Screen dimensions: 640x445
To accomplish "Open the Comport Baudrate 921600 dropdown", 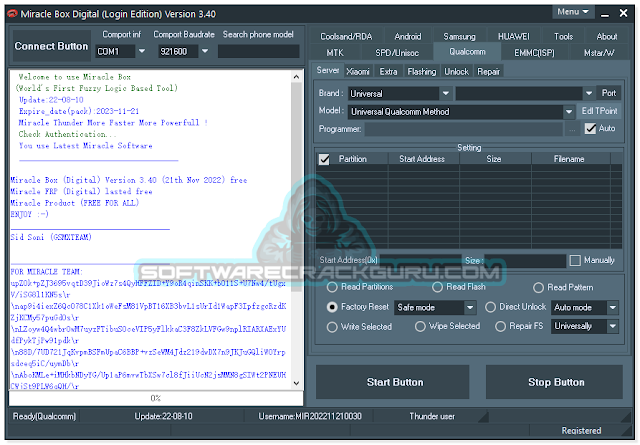I will [x=205, y=51].
